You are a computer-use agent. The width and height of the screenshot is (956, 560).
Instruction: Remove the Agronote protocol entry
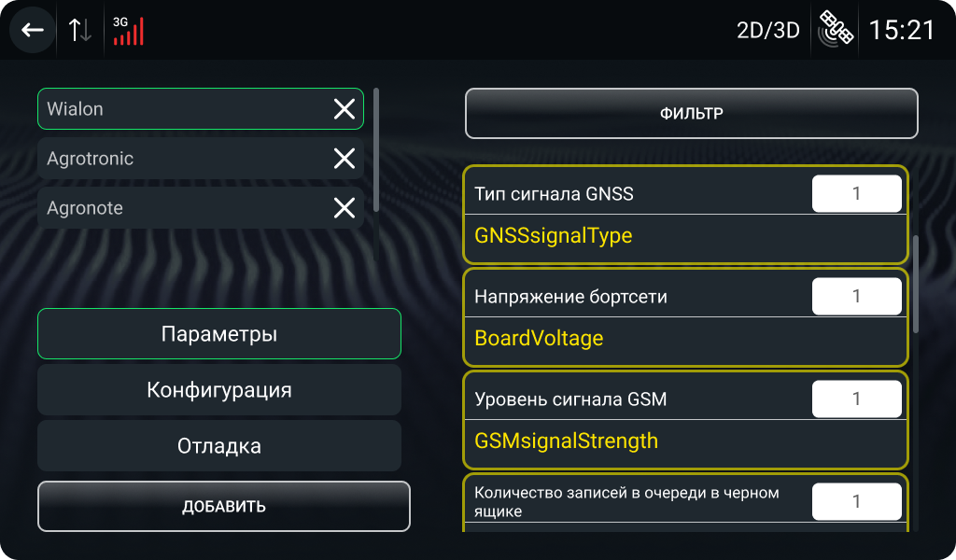pos(346,207)
